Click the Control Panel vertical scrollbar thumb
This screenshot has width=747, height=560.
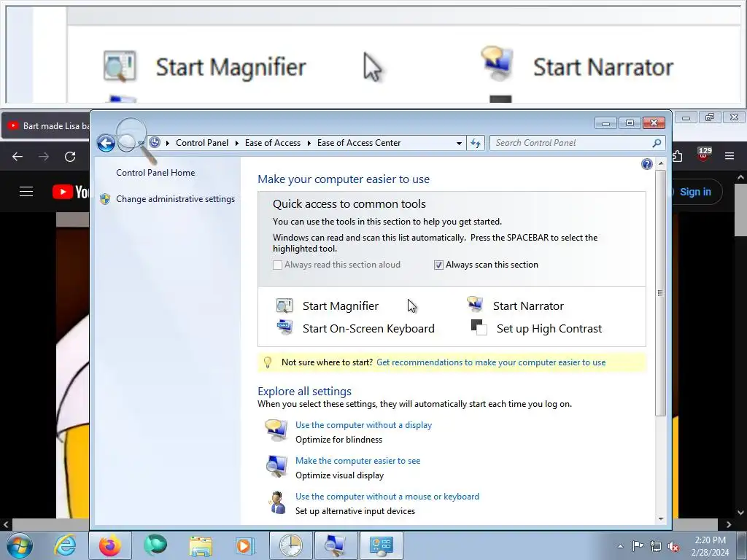pos(660,293)
